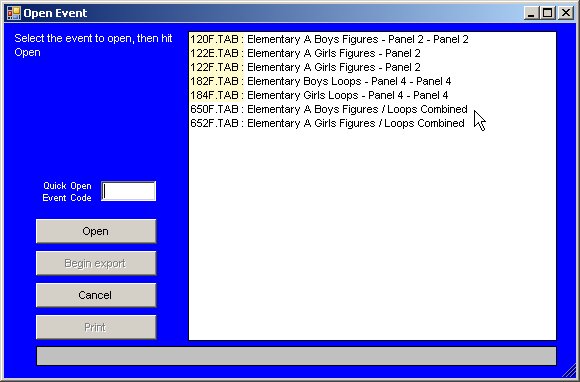Click the Cancel button

[96, 295]
